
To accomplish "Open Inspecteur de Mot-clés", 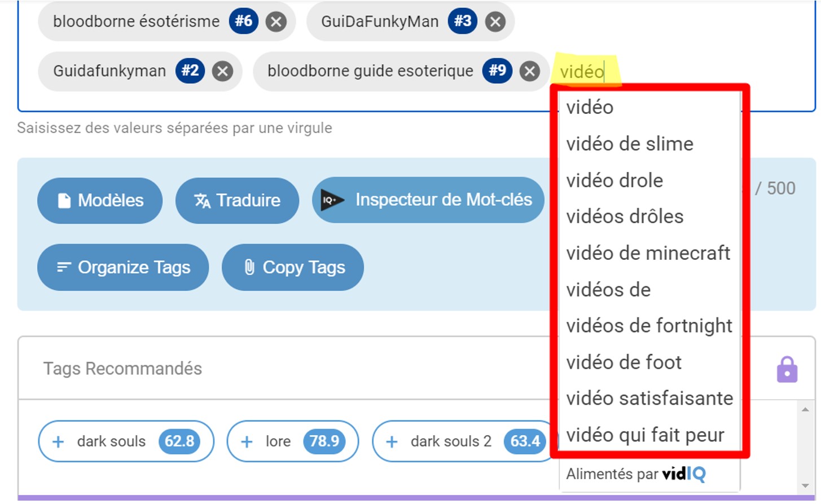I will (428, 200).
